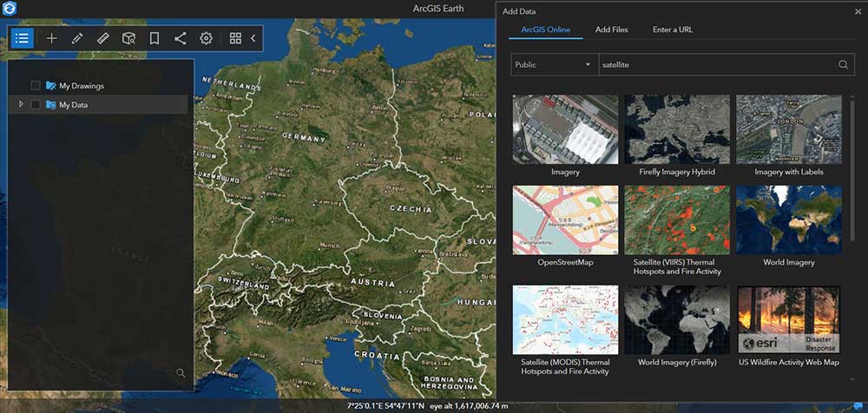Click the Add Data plus icon
Viewport: 868px width, 413px height.
click(x=51, y=38)
